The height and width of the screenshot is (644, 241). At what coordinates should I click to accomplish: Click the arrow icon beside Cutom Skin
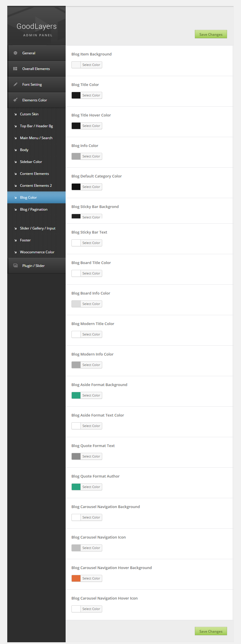pos(15,114)
